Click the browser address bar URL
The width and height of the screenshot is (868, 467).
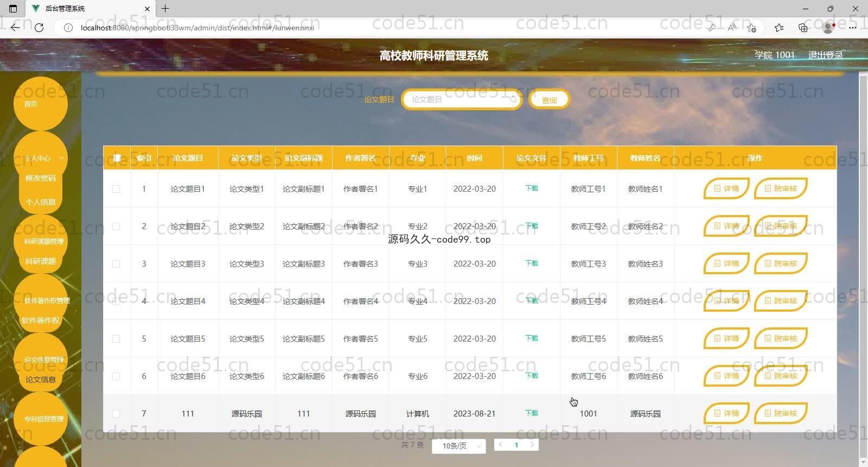(x=197, y=28)
